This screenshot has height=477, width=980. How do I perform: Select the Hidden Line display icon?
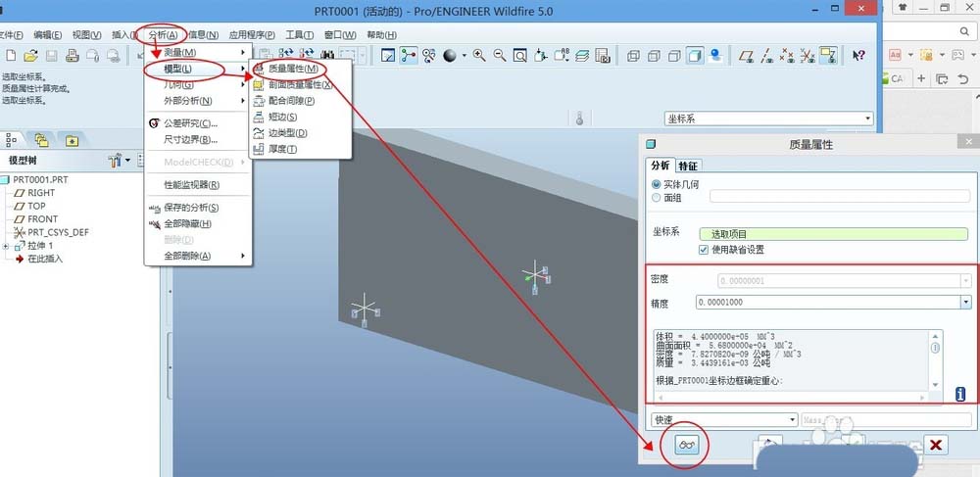click(654, 56)
